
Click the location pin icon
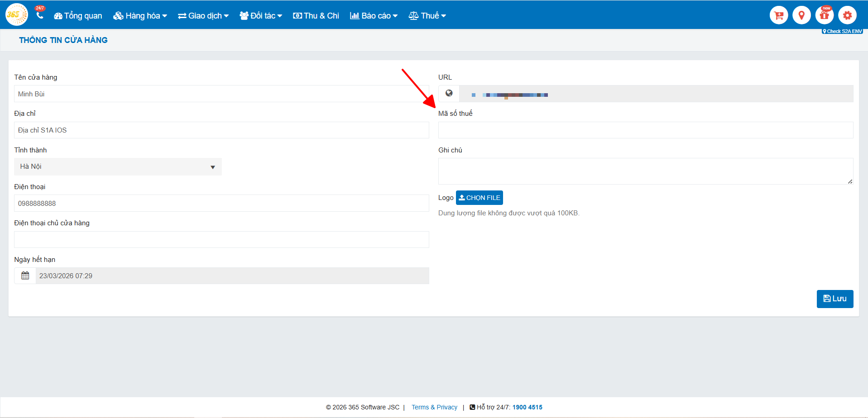click(801, 15)
